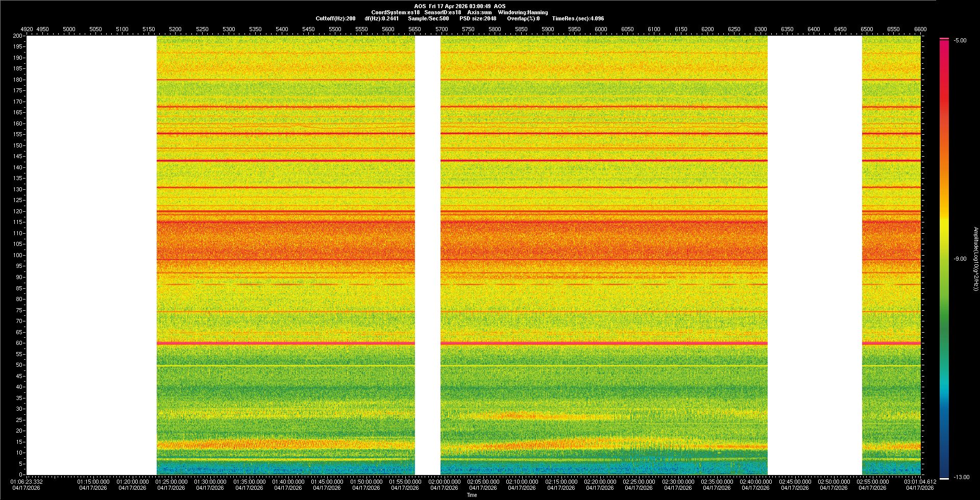Click the 02:00:00.000 time axis label
Screen dimensions: 980x500
tap(444, 482)
